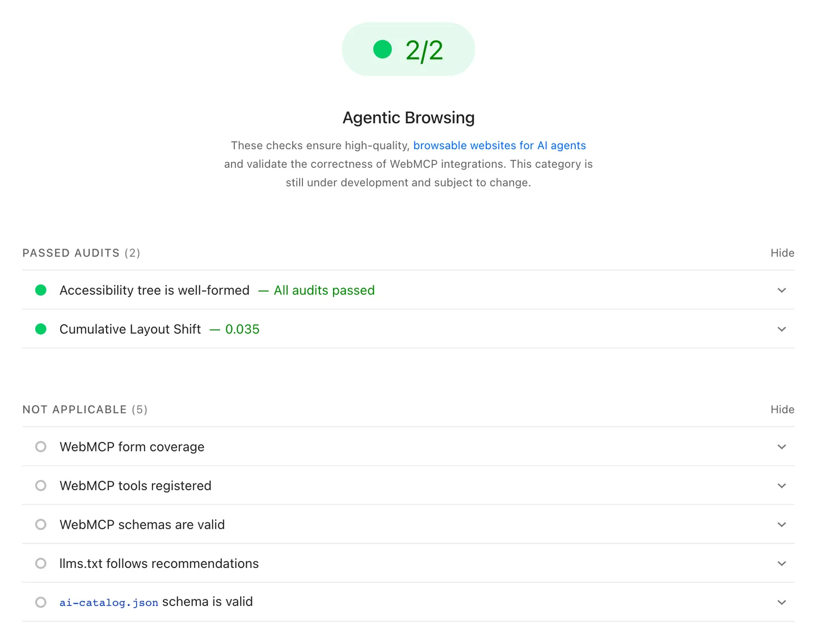Expand the WebMCP form coverage chevron
This screenshot has height=644, width=817.
[782, 447]
